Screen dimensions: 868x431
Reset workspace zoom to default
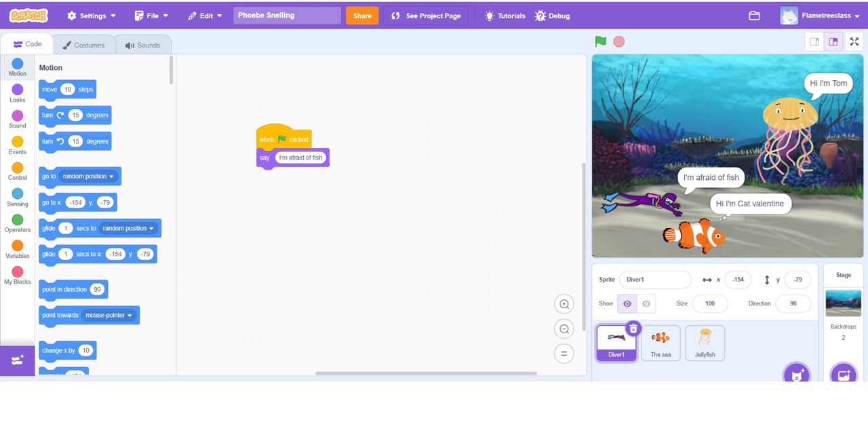(564, 354)
